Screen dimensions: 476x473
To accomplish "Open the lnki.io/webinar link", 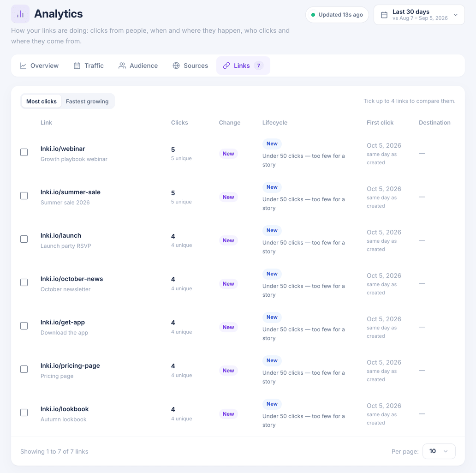I will pos(63,149).
